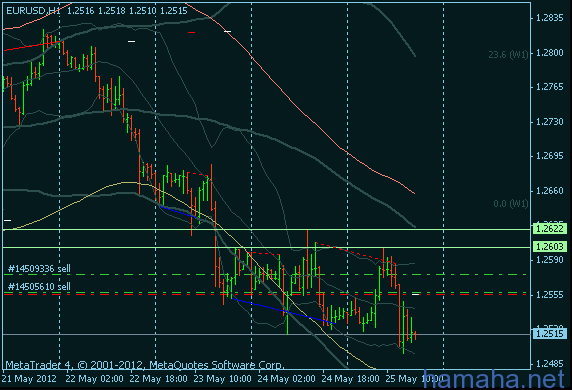The image size is (572, 390).
Task: Click the OHLC values 1.2516 1.2518 1.2510 1.2515
Action: 127,11
